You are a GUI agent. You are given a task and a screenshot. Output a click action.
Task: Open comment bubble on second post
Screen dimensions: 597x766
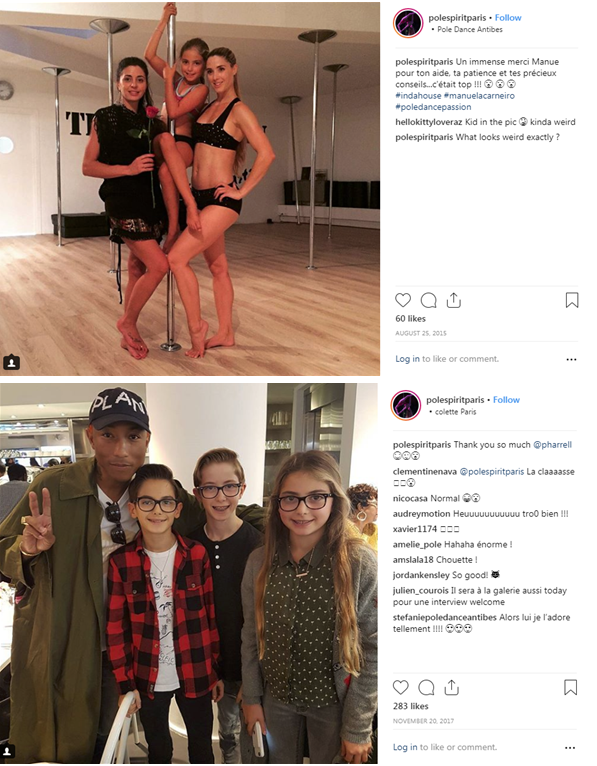(426, 687)
